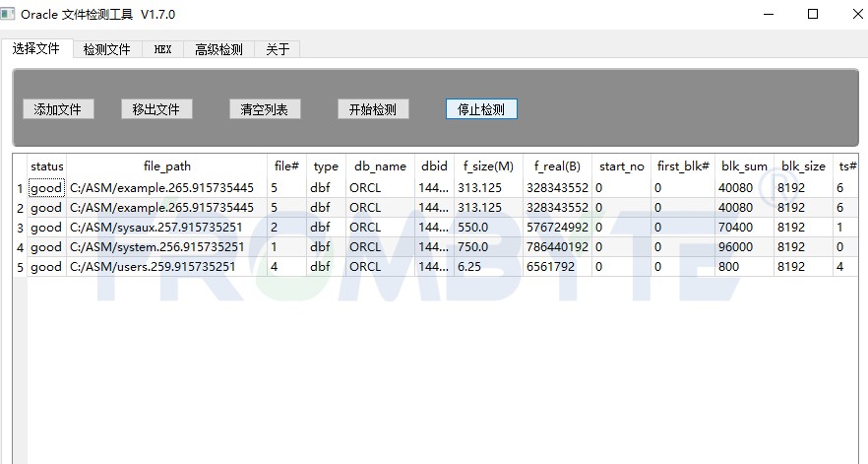Select C:/ASM/example.265.915735445 path in row 1
The image size is (868, 464).
coord(166,188)
